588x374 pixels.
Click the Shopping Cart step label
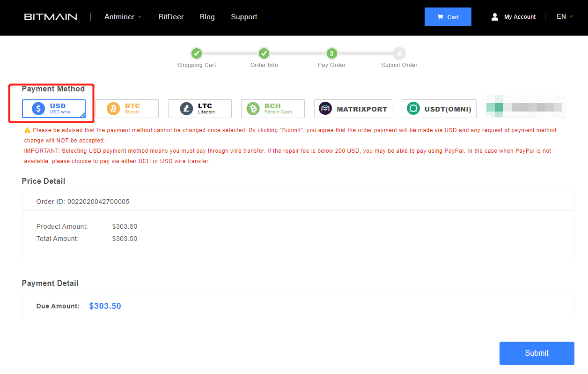click(x=197, y=65)
